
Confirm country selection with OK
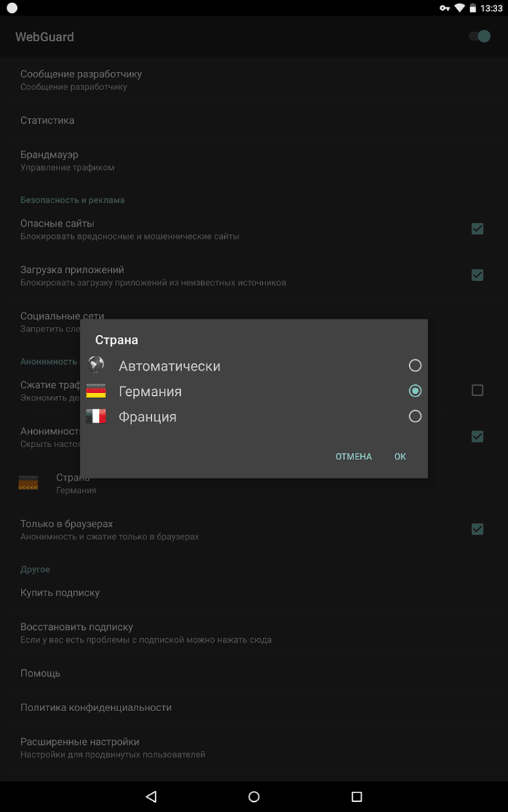pos(400,457)
